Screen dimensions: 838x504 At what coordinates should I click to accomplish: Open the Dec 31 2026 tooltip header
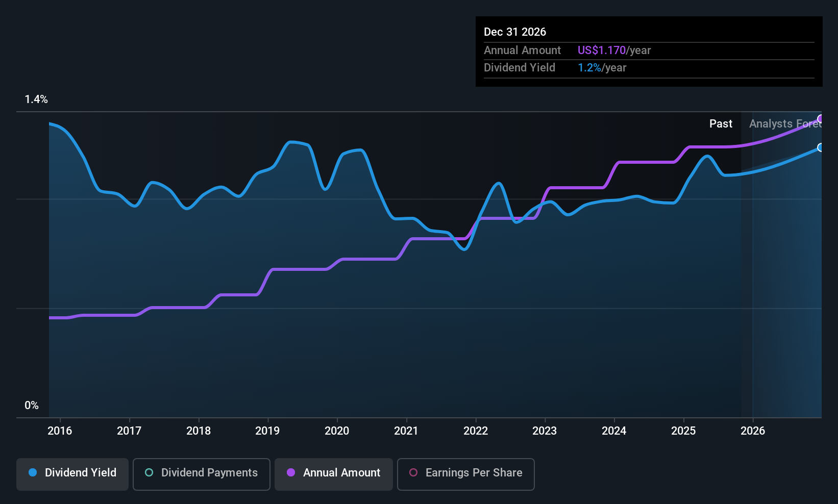pos(515,32)
